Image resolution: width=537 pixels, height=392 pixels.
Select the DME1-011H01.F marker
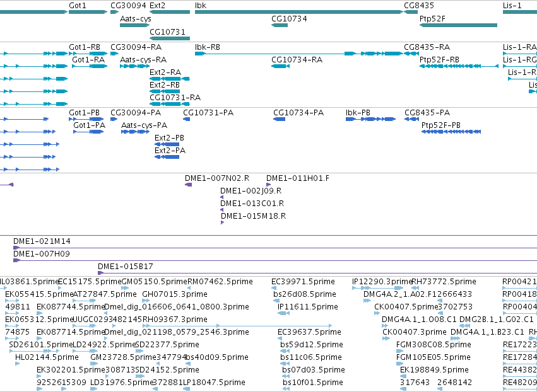coord(269,185)
